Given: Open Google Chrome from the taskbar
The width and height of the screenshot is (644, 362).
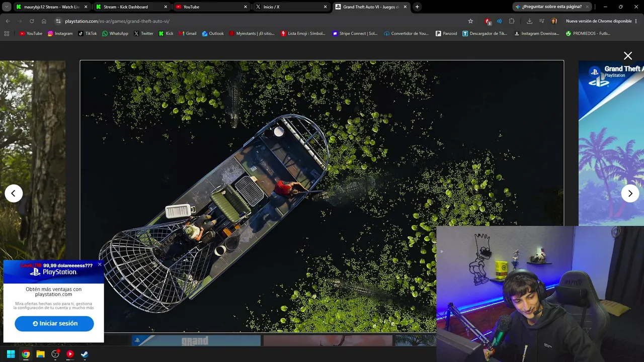Looking at the screenshot, I should 26,354.
